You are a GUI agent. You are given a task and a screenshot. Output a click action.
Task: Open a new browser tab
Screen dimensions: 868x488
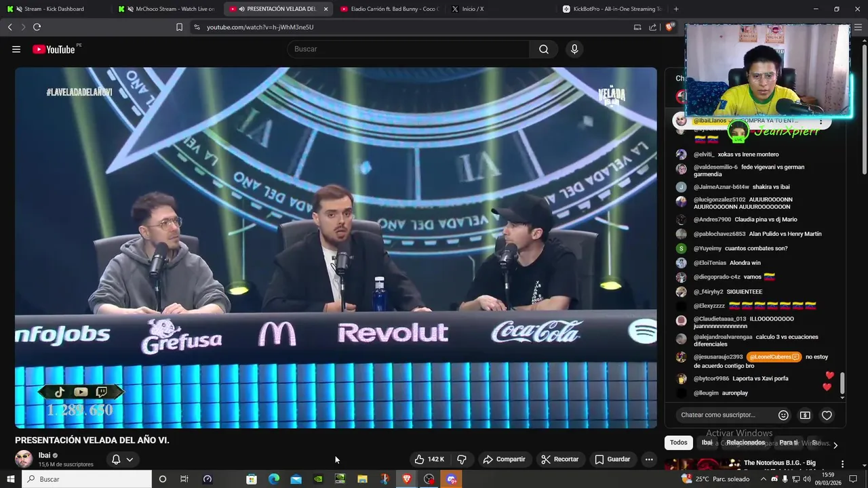[x=676, y=9]
